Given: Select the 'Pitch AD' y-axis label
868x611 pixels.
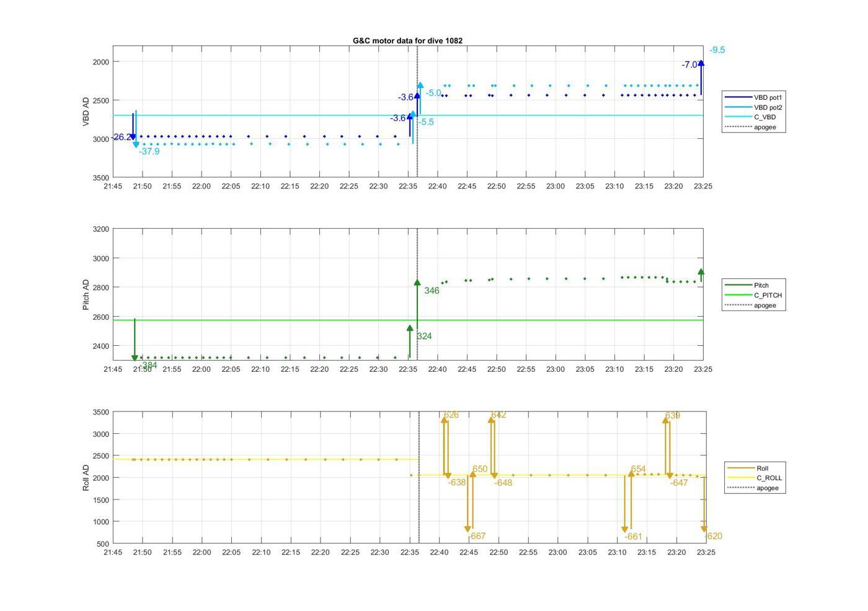Looking at the screenshot, I should pos(86,295).
